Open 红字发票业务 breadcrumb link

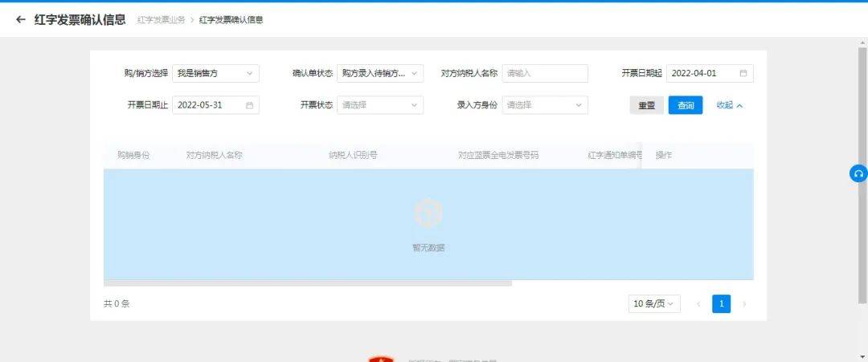pos(161,20)
